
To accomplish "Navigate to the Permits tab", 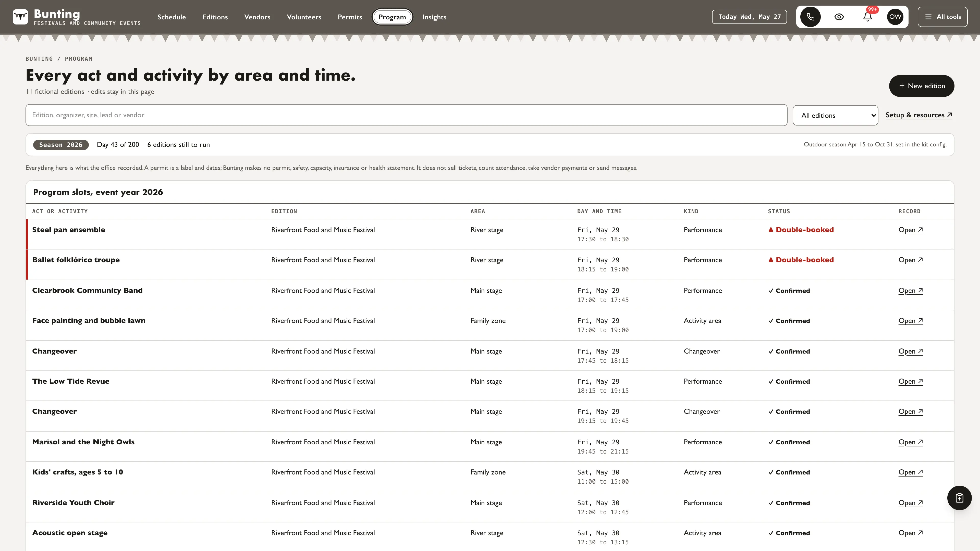I will point(350,17).
